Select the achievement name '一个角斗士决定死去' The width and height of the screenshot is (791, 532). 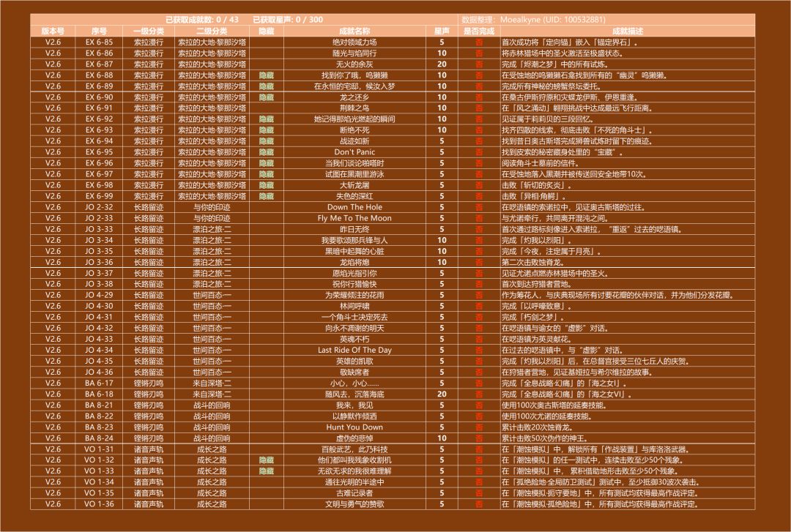point(354,317)
